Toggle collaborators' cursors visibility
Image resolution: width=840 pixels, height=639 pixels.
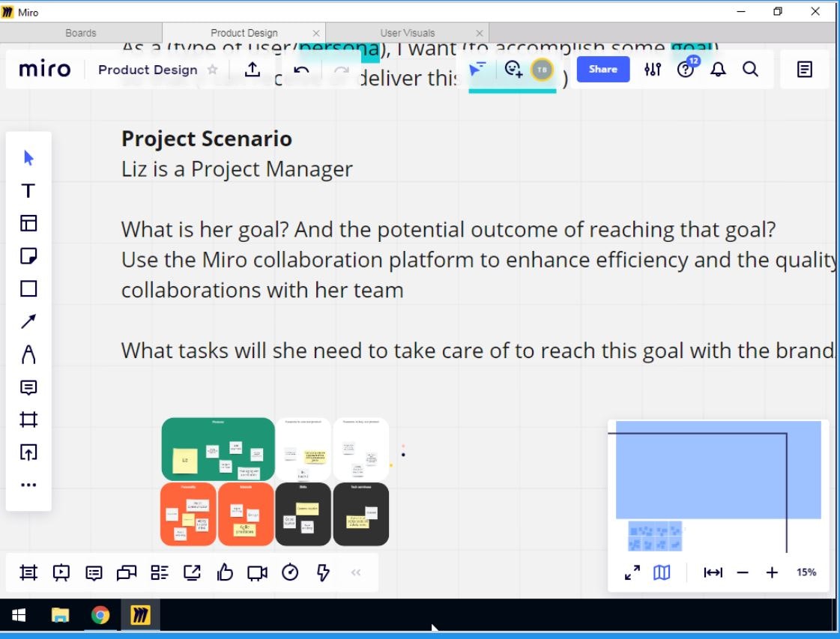click(477, 69)
